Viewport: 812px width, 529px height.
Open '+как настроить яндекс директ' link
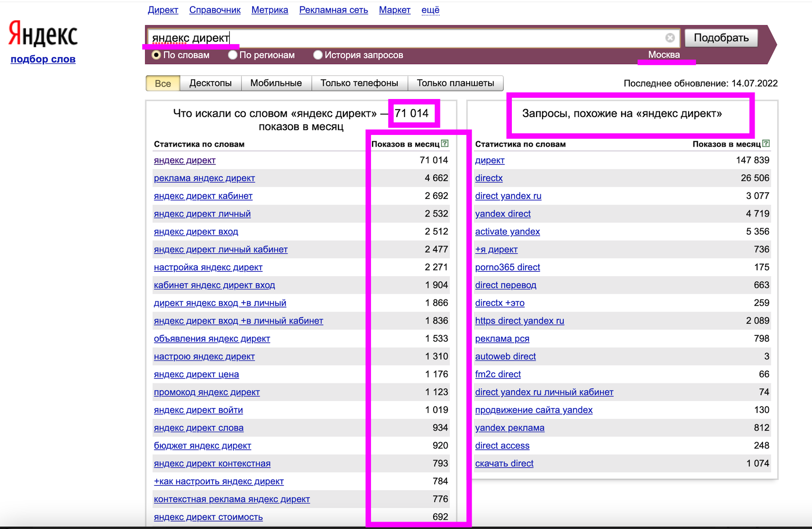(219, 481)
